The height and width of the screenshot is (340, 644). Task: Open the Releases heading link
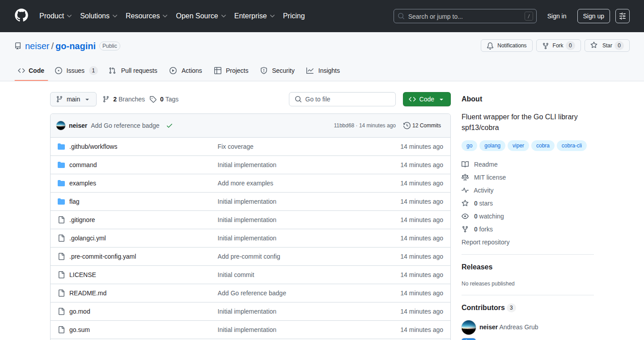point(477,267)
